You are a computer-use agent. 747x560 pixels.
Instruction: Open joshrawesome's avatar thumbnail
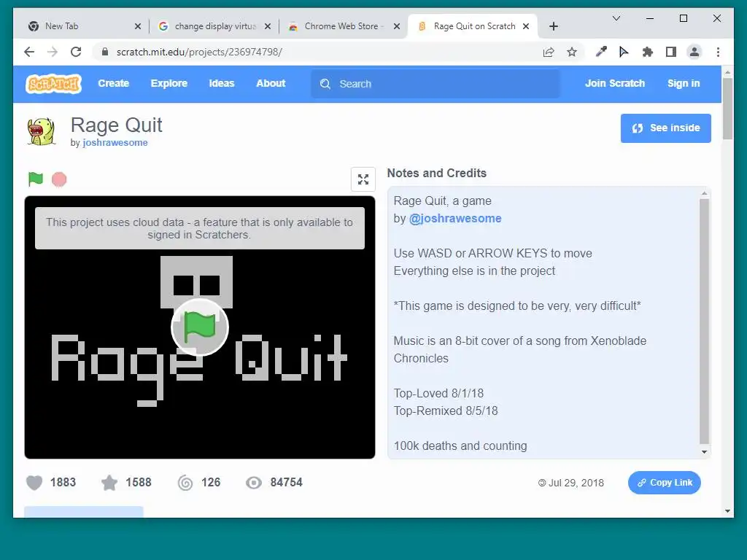click(42, 131)
